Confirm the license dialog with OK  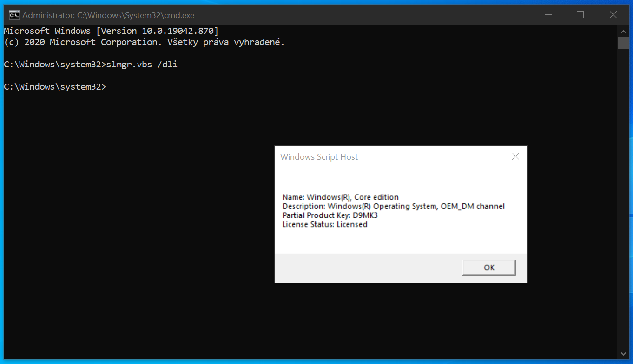coord(489,267)
